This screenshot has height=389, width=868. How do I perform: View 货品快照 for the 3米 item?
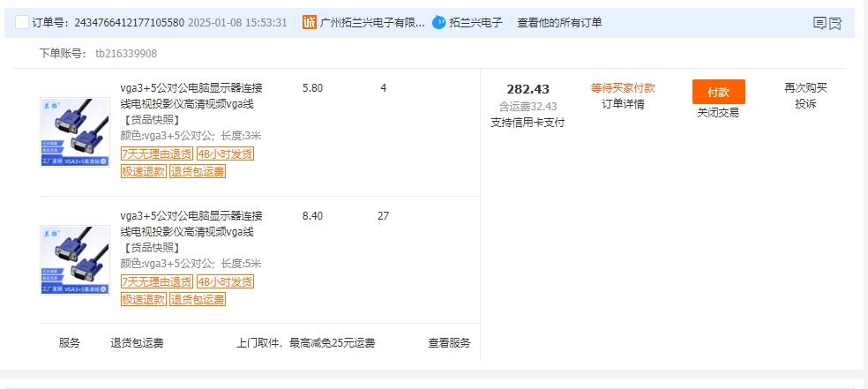tap(151, 120)
